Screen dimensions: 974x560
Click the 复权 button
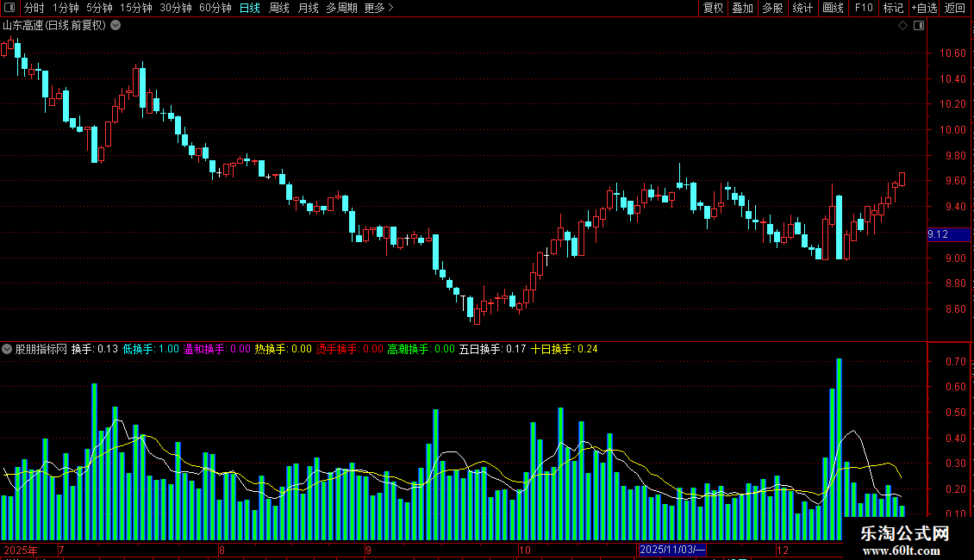(x=713, y=8)
